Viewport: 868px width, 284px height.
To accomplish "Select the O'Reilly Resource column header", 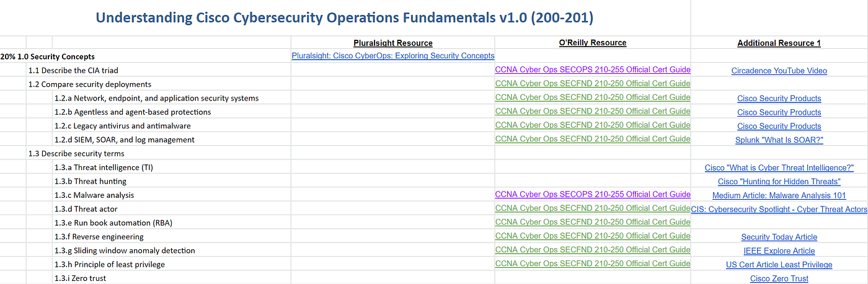I will click(x=593, y=43).
